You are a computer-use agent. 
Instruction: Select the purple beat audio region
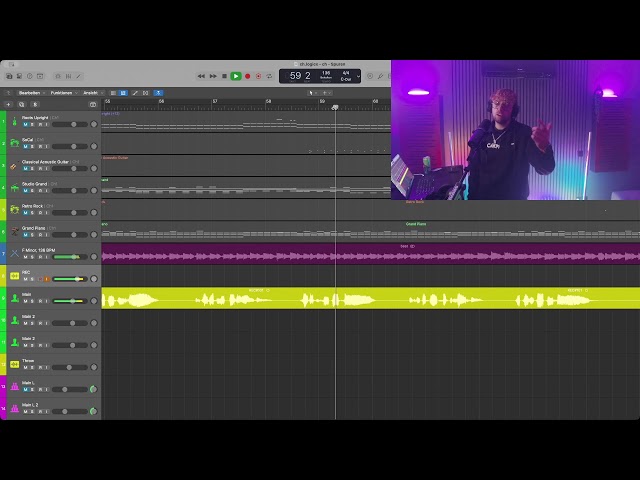pos(371,254)
